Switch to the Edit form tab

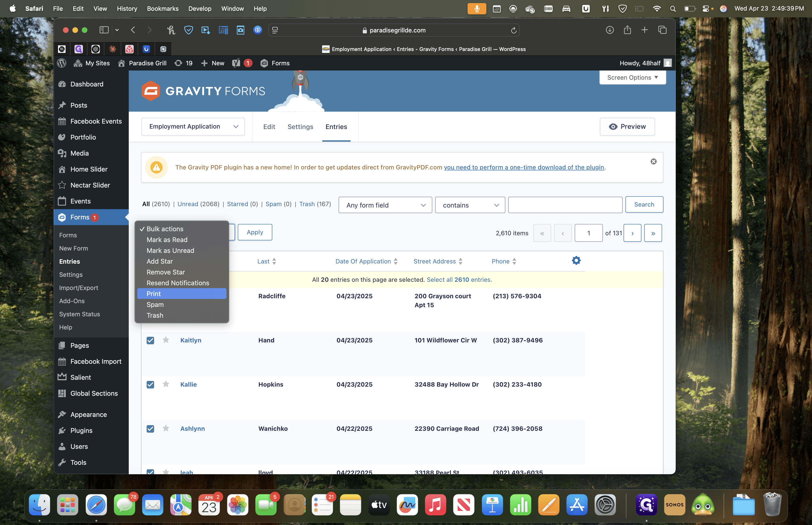(269, 127)
